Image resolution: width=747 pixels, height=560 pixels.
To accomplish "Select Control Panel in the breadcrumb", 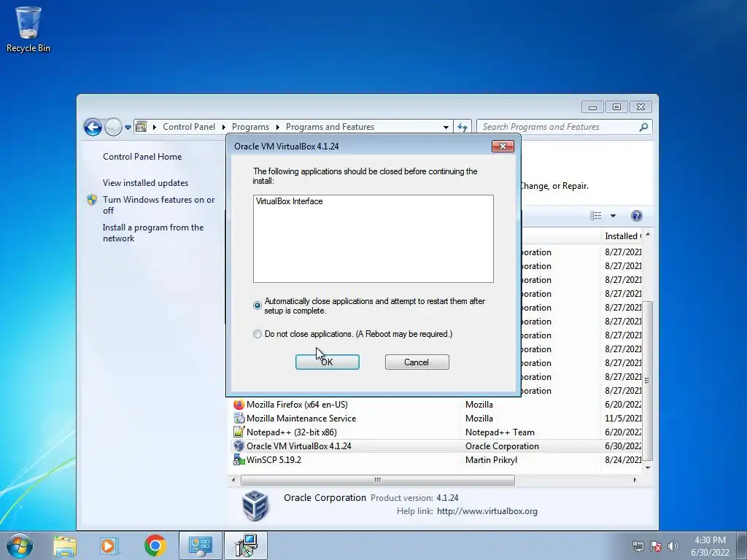I will [x=189, y=127].
